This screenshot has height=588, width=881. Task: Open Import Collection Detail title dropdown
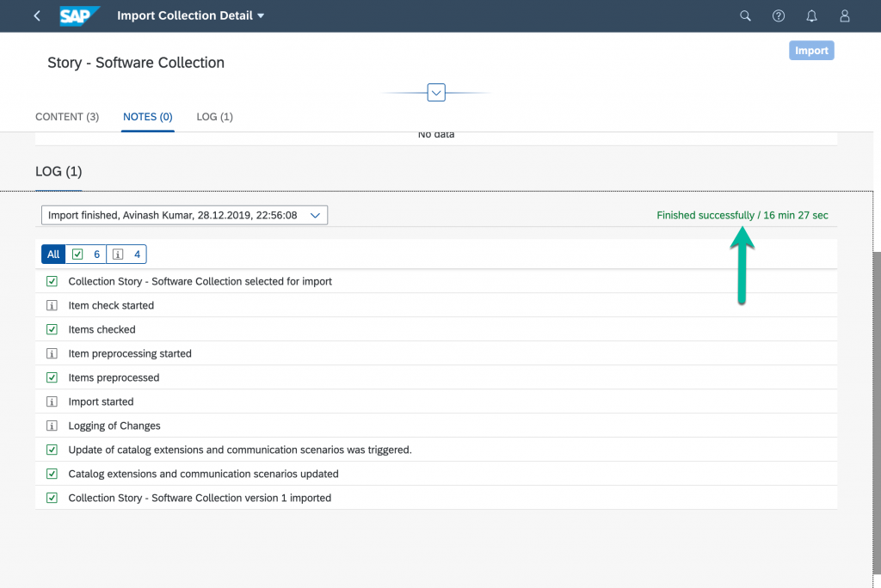click(190, 15)
